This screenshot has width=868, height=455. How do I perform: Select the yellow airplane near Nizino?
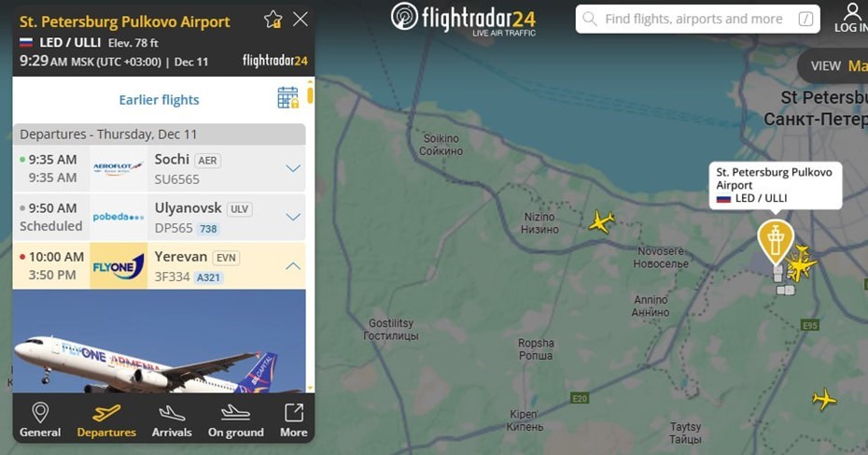601,221
